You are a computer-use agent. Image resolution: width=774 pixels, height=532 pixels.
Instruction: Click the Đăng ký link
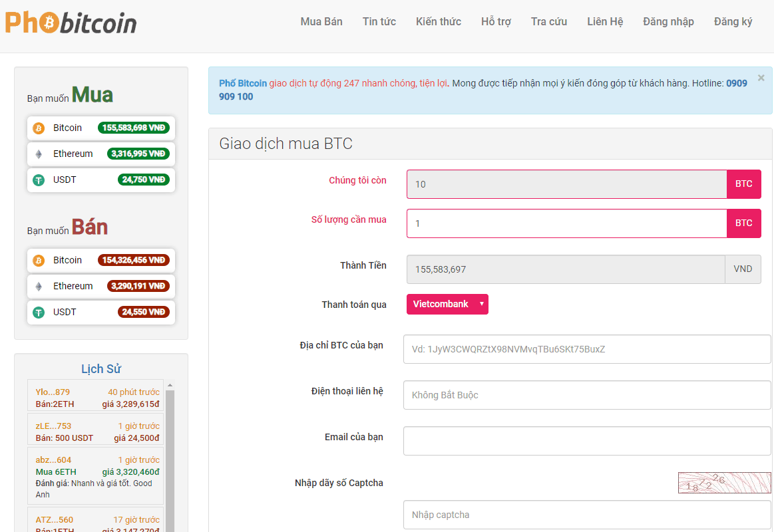pyautogui.click(x=733, y=22)
